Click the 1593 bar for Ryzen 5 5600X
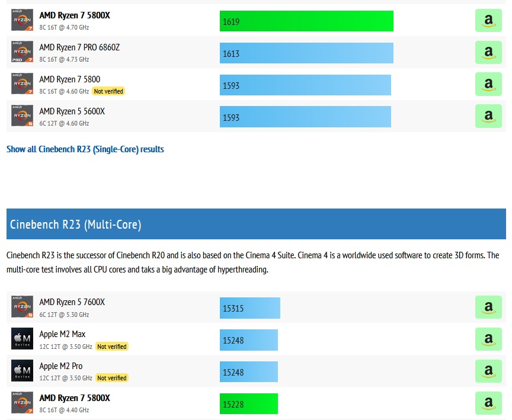Screen dimensions: 512x420 point(305,117)
